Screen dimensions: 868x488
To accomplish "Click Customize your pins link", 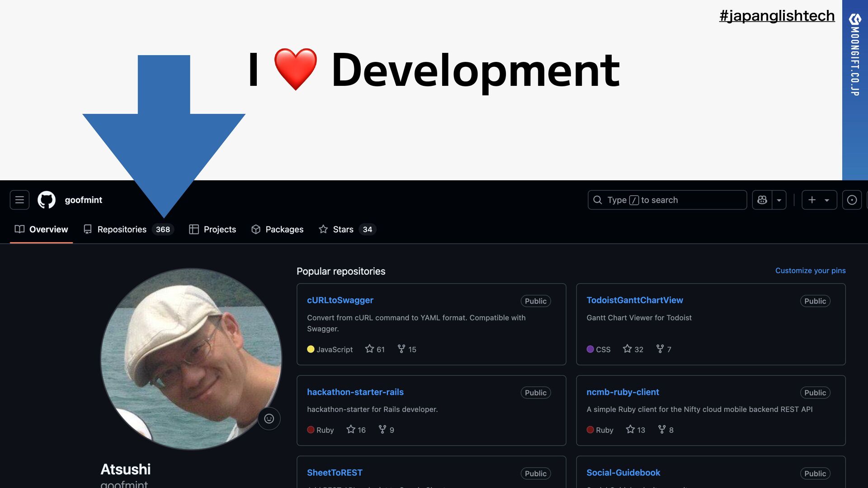I will tap(810, 271).
